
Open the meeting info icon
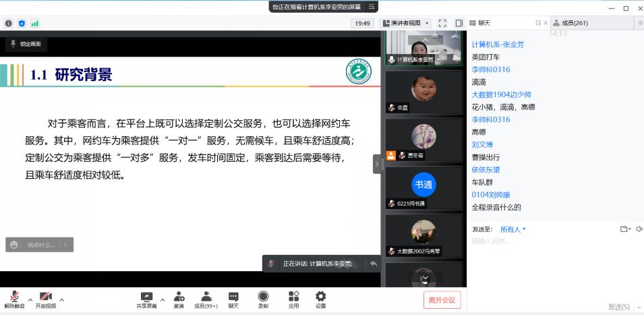9,24
